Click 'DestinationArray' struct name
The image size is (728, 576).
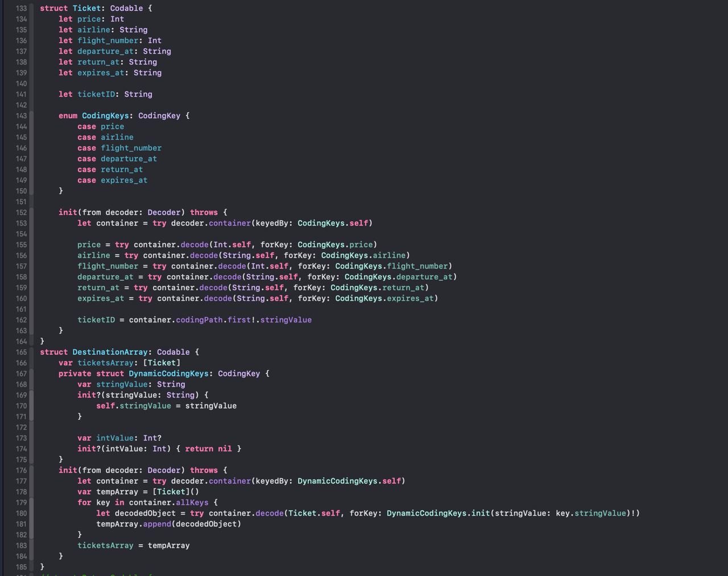110,353
